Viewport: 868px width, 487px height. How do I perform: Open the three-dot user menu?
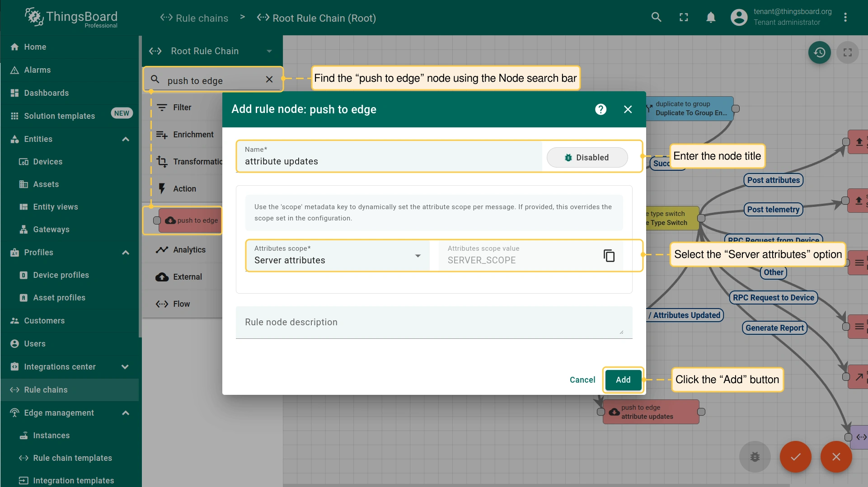coord(845,18)
